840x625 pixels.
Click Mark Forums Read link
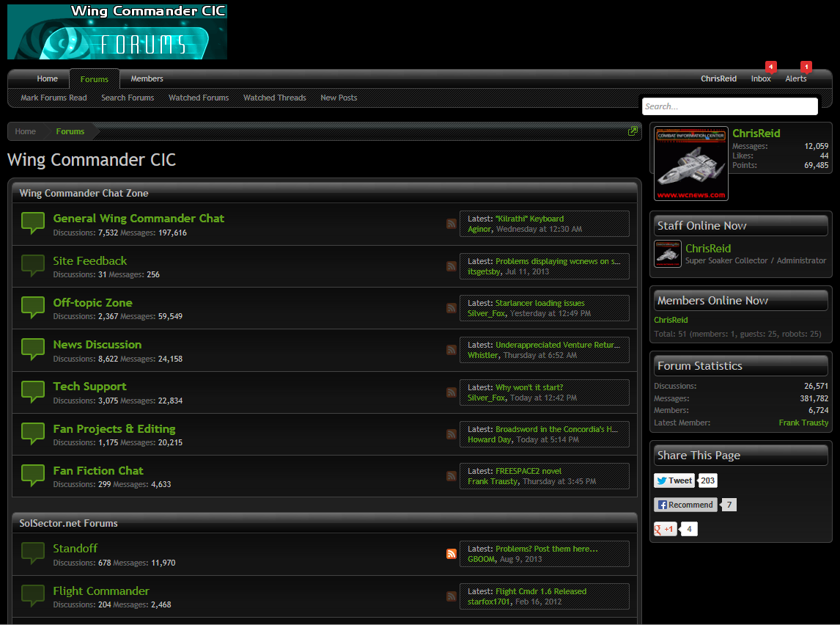(x=54, y=98)
